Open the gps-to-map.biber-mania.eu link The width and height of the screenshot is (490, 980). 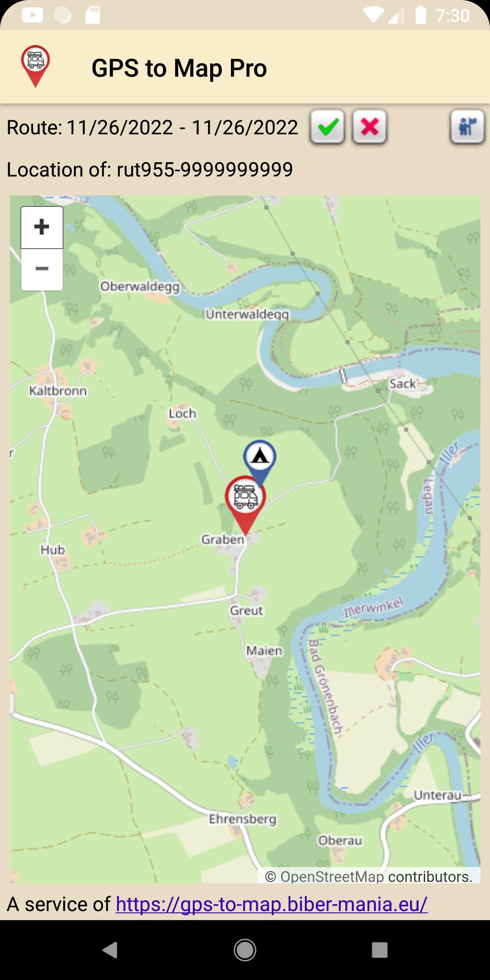(x=271, y=904)
